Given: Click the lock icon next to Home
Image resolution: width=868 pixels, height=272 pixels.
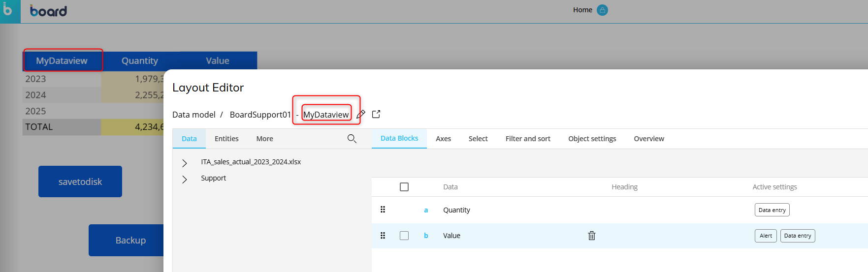Looking at the screenshot, I should point(602,10).
